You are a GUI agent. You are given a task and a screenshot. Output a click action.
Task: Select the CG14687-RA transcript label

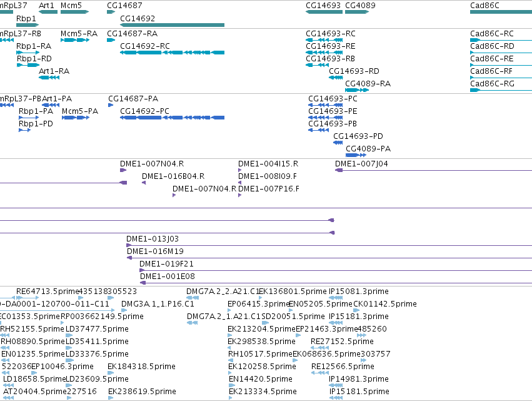133,34
